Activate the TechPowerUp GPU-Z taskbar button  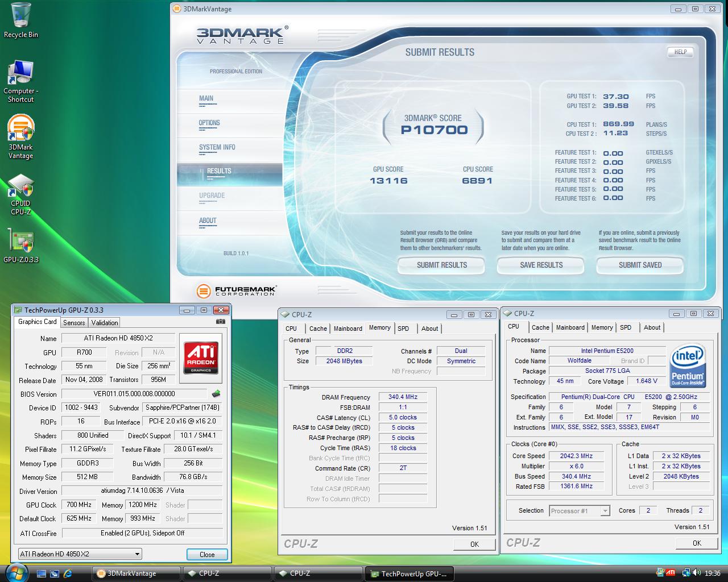coord(409,573)
